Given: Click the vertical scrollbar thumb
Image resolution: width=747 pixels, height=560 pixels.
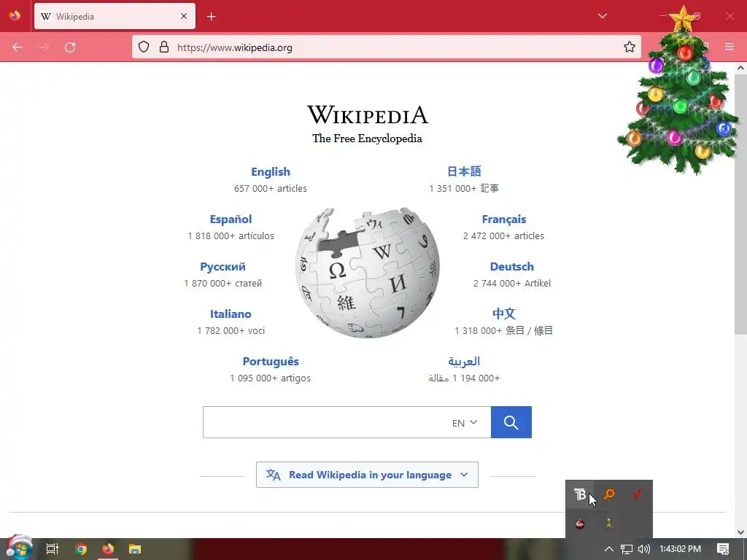Looking at the screenshot, I should 741,205.
